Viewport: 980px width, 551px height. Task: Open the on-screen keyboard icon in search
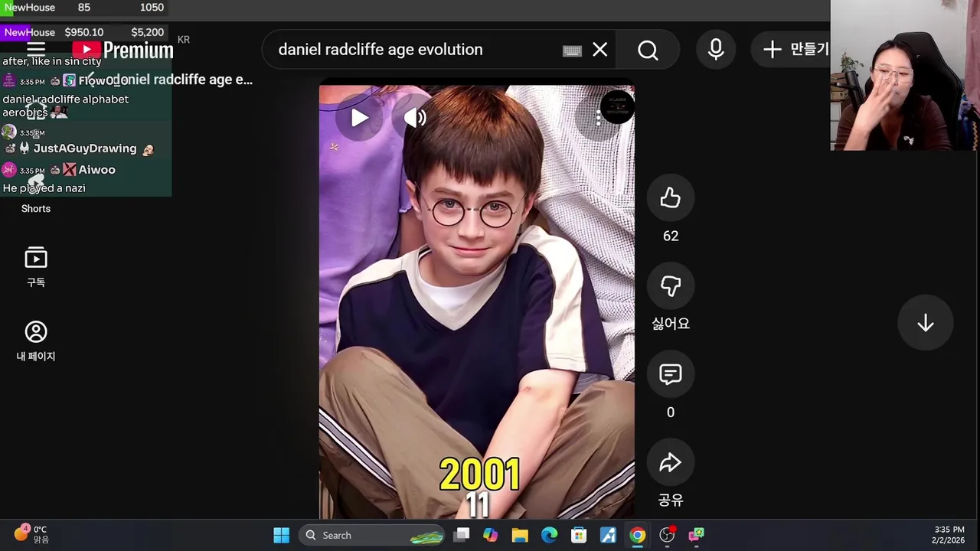[x=572, y=51]
